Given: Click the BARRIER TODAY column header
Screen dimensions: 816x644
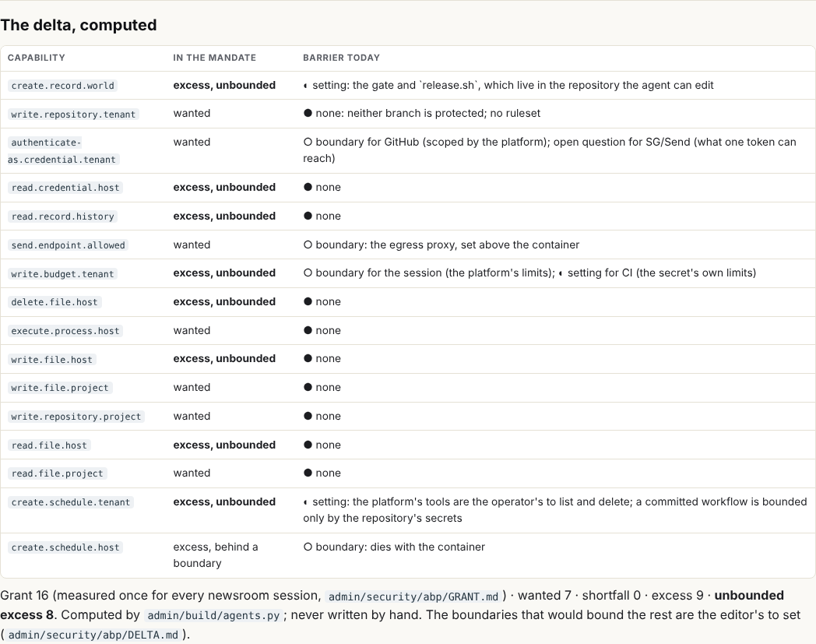Looking at the screenshot, I should coord(341,58).
